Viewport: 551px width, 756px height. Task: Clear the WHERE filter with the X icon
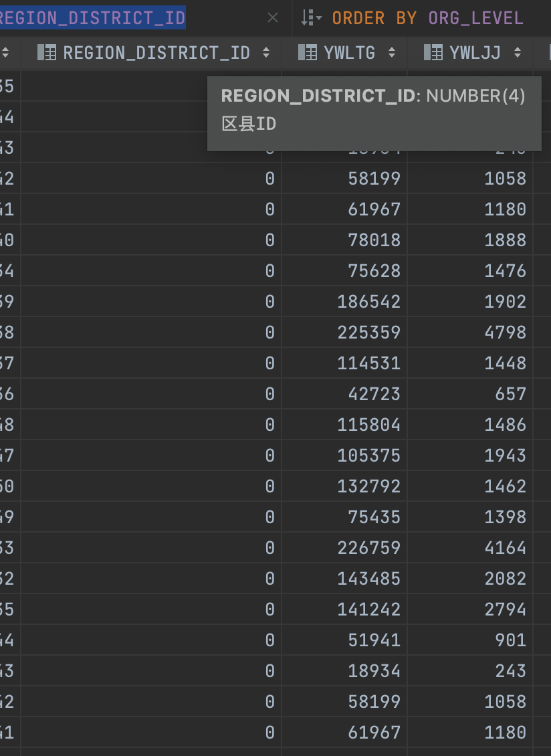point(273,18)
